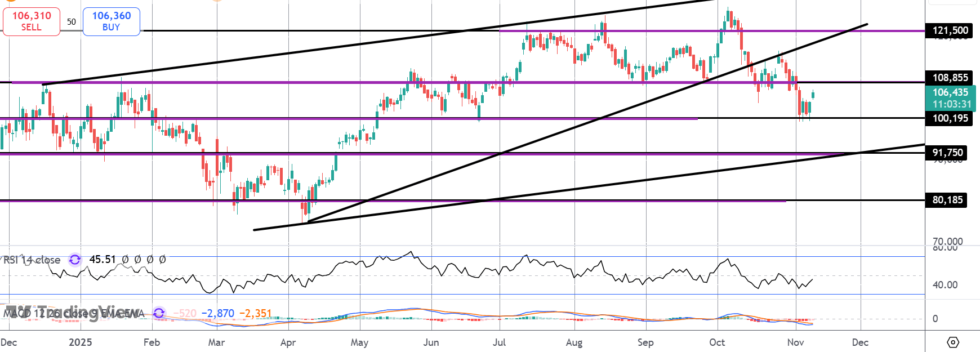This screenshot has width=980, height=352.
Task: Click the 2025 label on the time axis
Action: point(80,342)
